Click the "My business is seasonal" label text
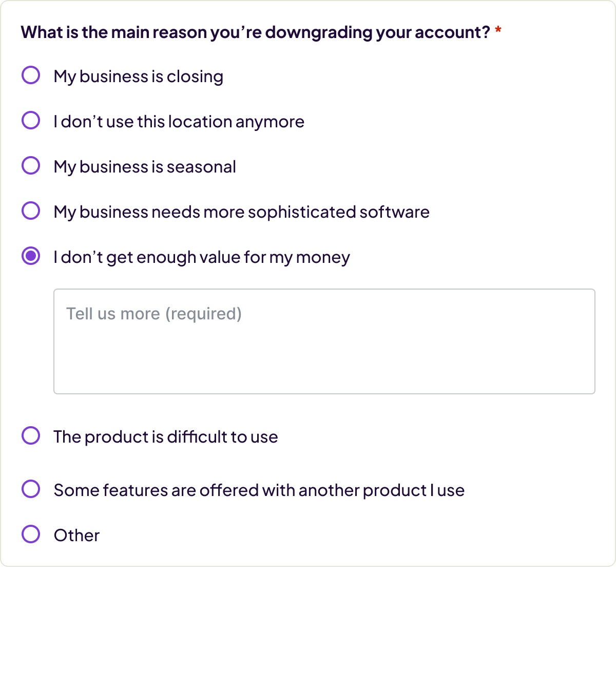The image size is (616, 686). coord(145,167)
